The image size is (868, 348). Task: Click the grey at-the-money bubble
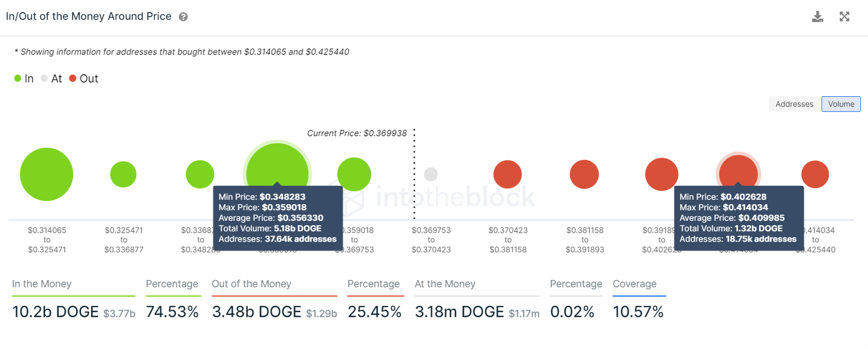pyautogui.click(x=431, y=174)
